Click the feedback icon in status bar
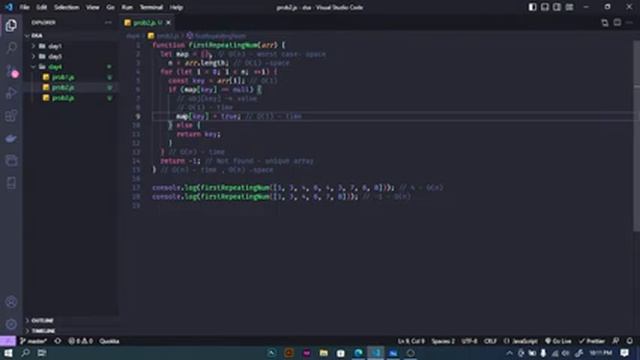This screenshot has height=360, width=640. [616, 341]
